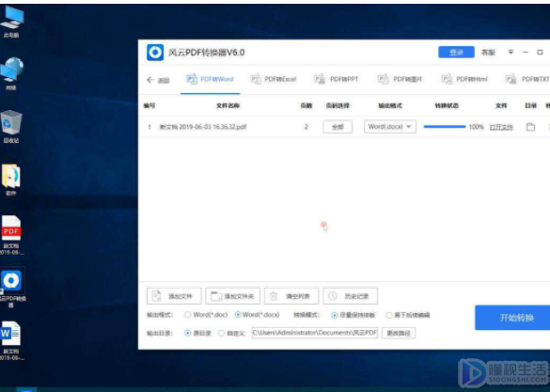Select 原目录 output directory radio
The height and width of the screenshot is (392, 550).
tap(188, 333)
